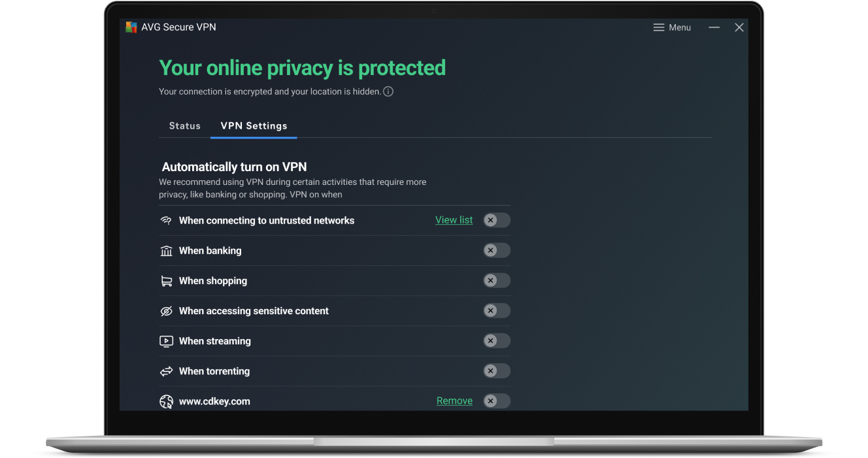The height and width of the screenshot is (458, 868).
Task: Open the hamburger Menu
Action: (671, 27)
